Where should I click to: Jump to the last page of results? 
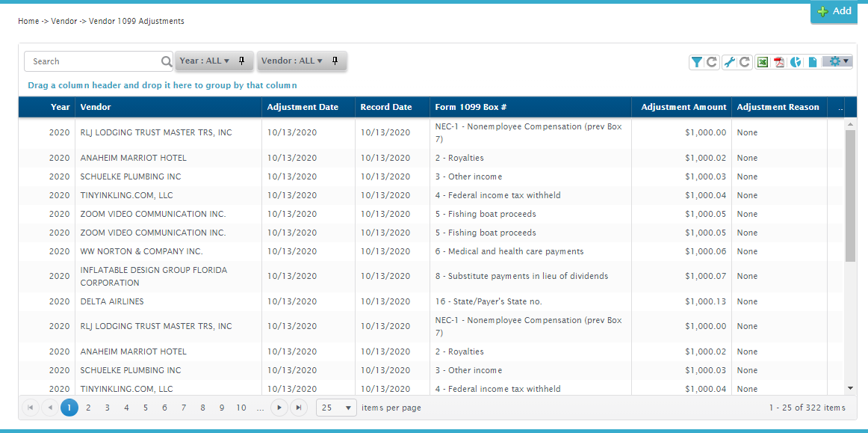point(298,408)
